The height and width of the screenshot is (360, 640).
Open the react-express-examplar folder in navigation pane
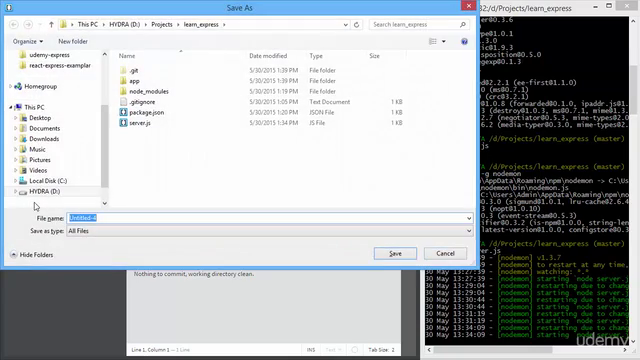60,65
